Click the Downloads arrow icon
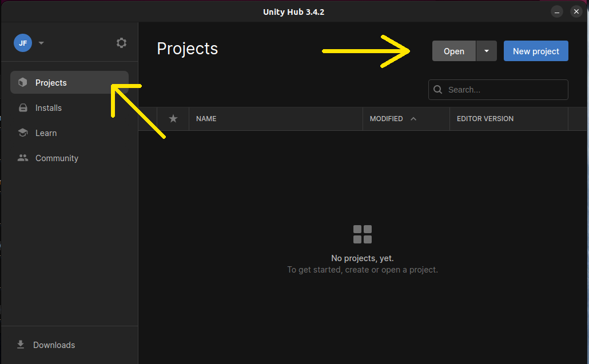The width and height of the screenshot is (589, 364). pyautogui.click(x=21, y=345)
